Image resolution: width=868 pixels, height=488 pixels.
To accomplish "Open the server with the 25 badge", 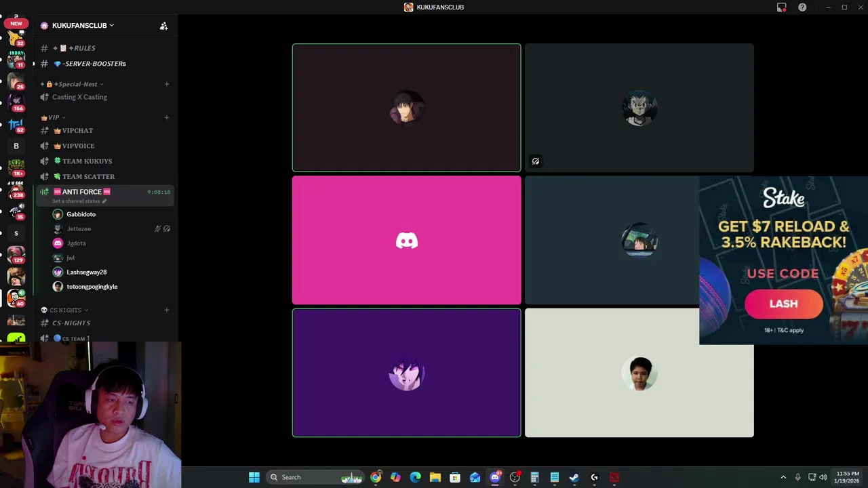I will coord(16,81).
